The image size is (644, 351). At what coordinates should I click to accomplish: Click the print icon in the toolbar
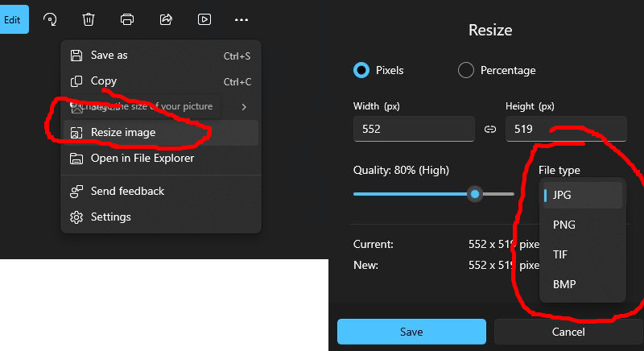pos(127,19)
